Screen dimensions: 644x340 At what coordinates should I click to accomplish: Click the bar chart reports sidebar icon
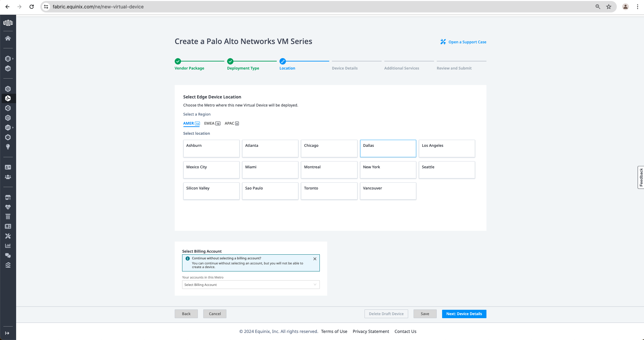coord(8,246)
